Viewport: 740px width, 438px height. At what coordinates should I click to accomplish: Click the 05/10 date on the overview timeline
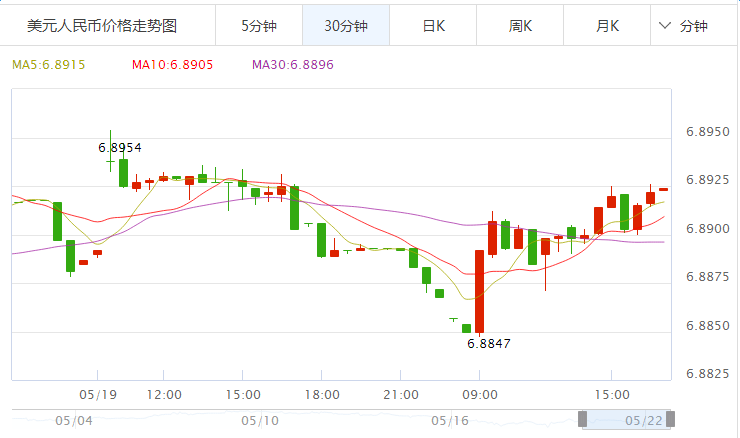tap(260, 421)
